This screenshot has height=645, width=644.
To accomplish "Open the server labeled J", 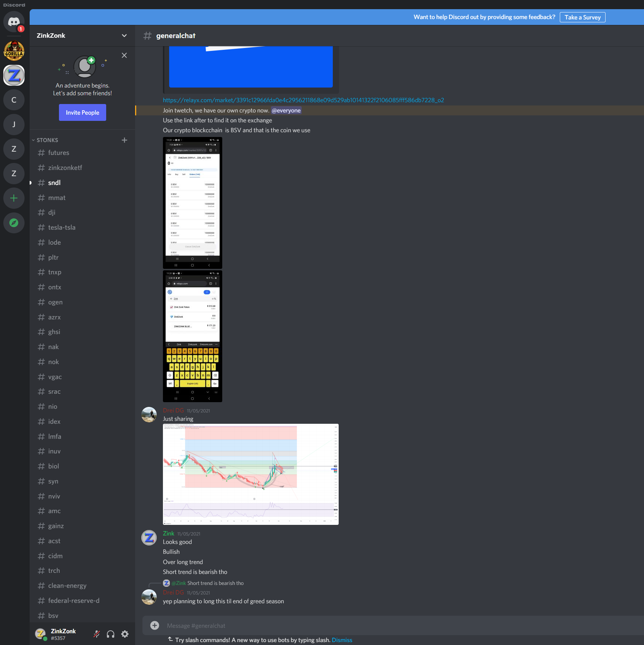I will 14,125.
